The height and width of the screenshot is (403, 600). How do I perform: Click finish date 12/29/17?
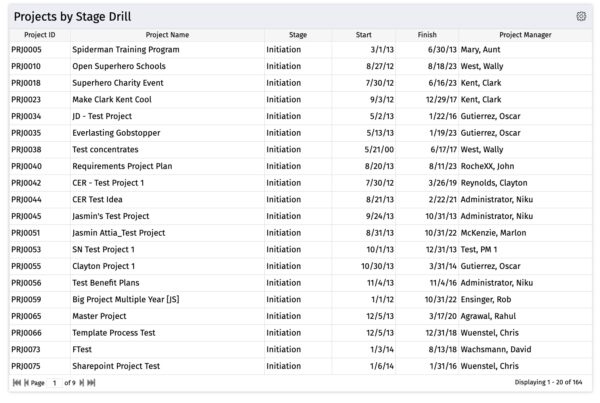coord(442,100)
